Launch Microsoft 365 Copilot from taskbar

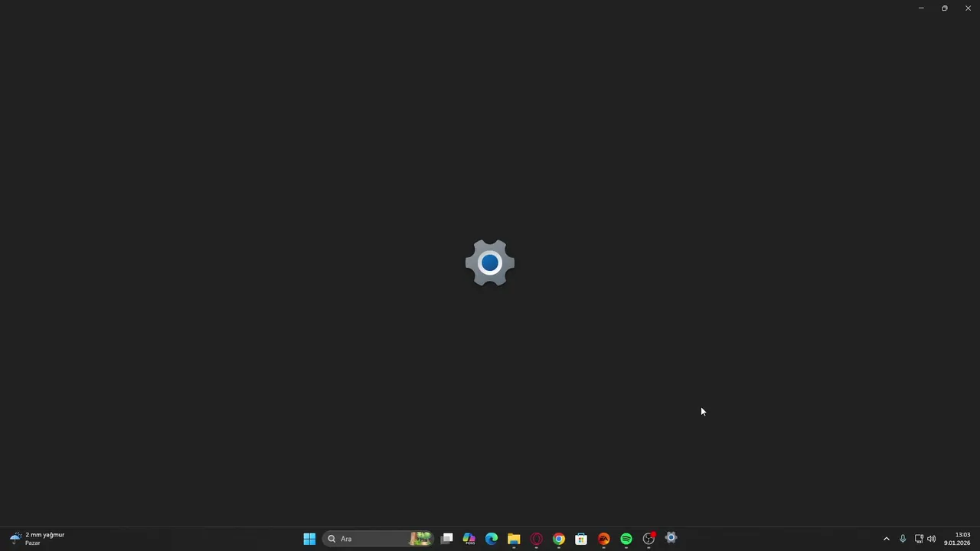click(469, 539)
